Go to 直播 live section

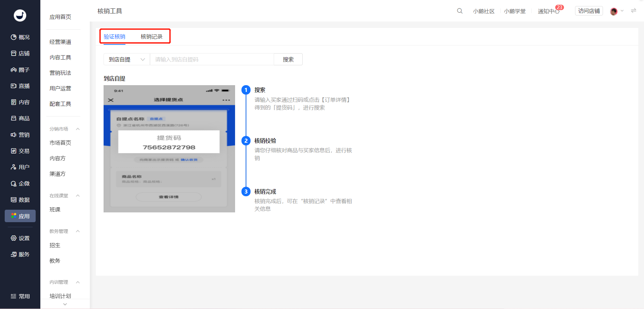(20, 86)
